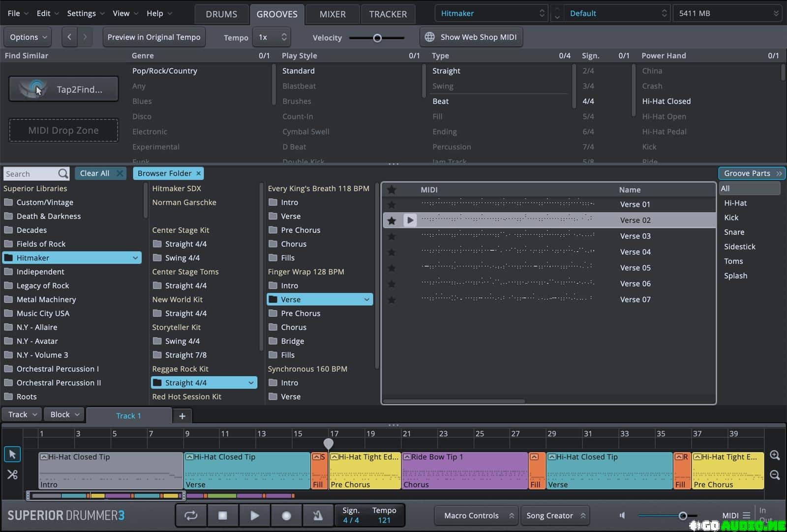Open the Default preset dropdown
Viewport: 787px width, 532px height.
pyautogui.click(x=617, y=13)
